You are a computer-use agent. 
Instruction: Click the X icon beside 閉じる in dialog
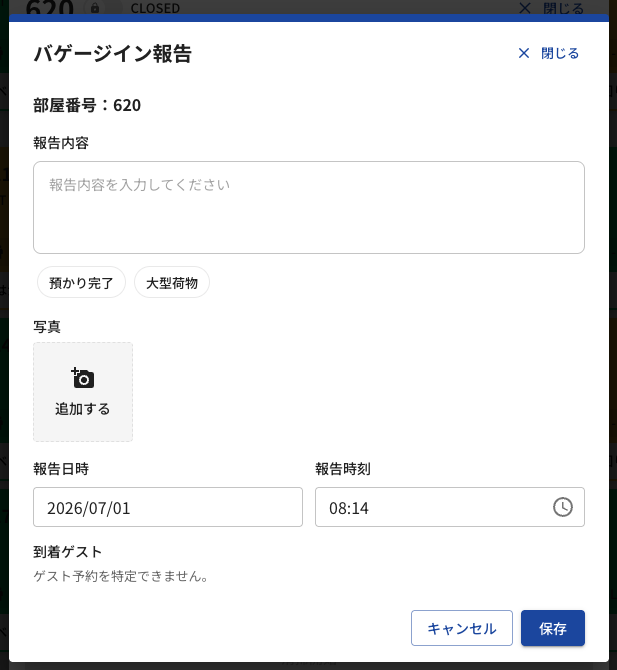524,53
